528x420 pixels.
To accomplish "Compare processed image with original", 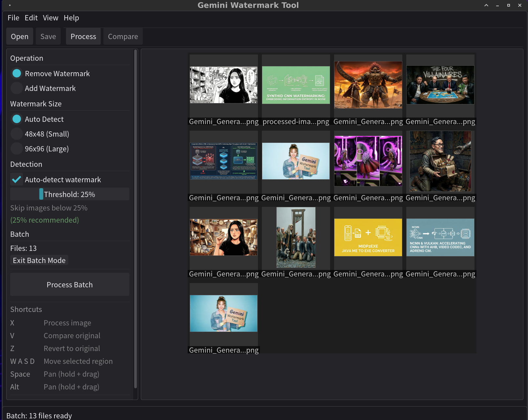I will [123, 36].
